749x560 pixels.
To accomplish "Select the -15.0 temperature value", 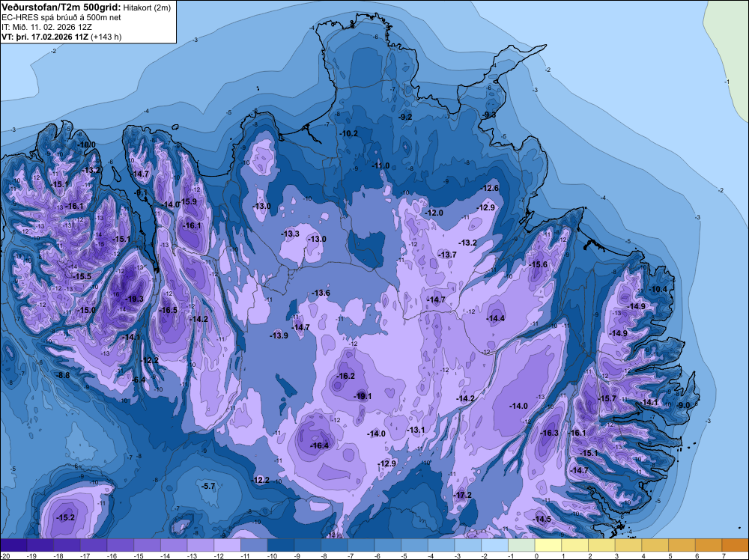I will tap(86, 310).
